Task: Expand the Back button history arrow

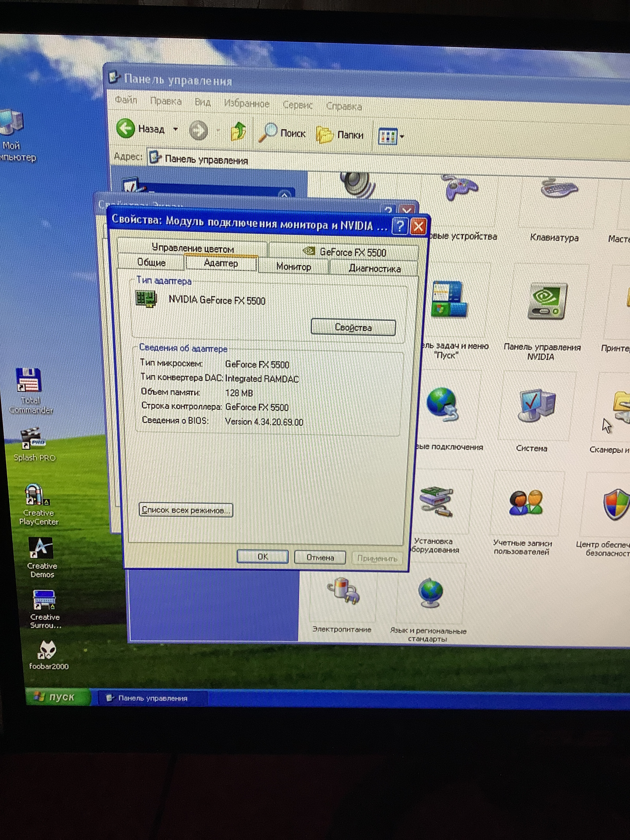Action: click(x=176, y=129)
